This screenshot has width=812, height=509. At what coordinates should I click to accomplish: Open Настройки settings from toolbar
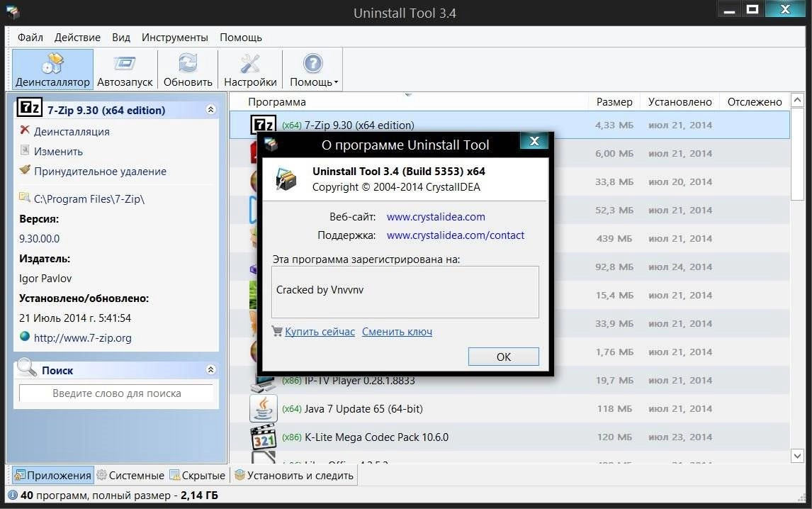click(x=250, y=70)
